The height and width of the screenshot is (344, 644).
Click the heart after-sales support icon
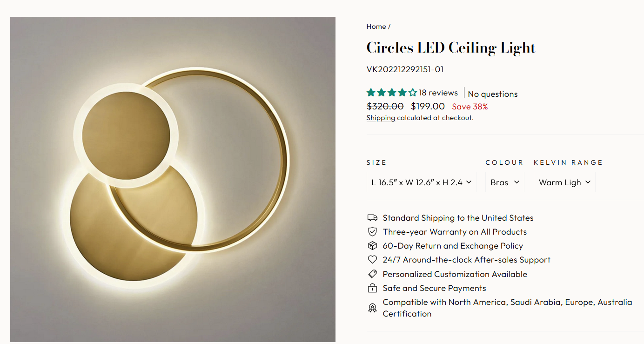coord(372,260)
